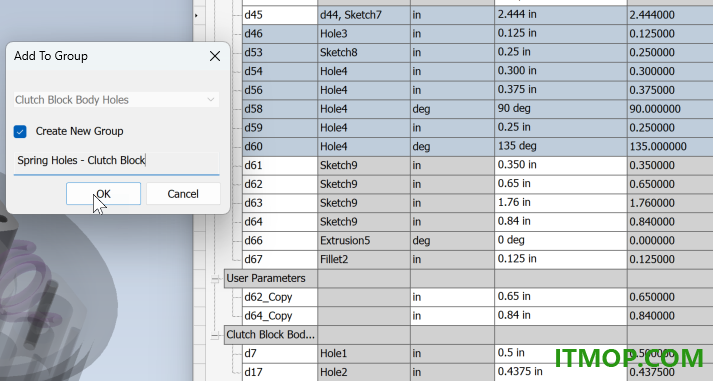Click the Hole1 consumed-by cell

point(364,353)
